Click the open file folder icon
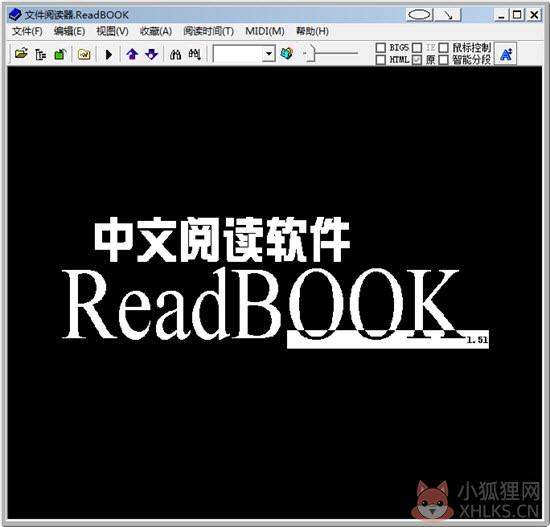 21,54
